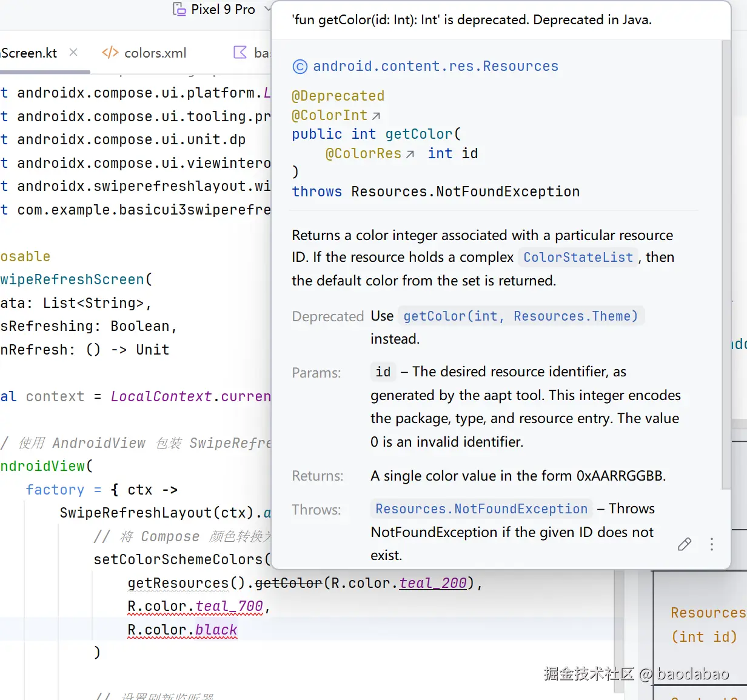Click the Resources.NotFoundException link under Throws
The image size is (747, 700).
[481, 509]
